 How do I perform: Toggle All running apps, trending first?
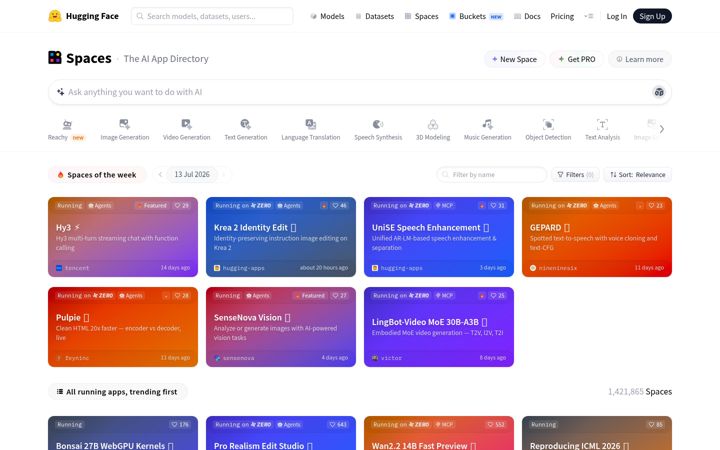click(x=118, y=392)
